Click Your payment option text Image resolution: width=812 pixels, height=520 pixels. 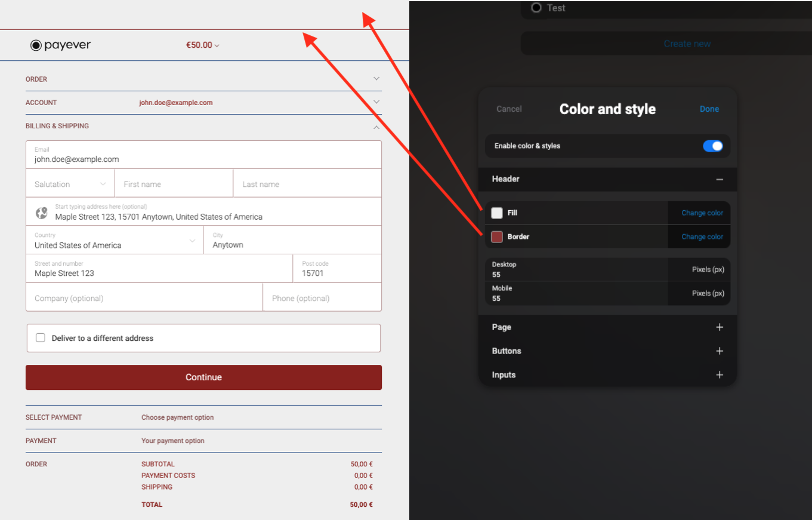click(172, 441)
